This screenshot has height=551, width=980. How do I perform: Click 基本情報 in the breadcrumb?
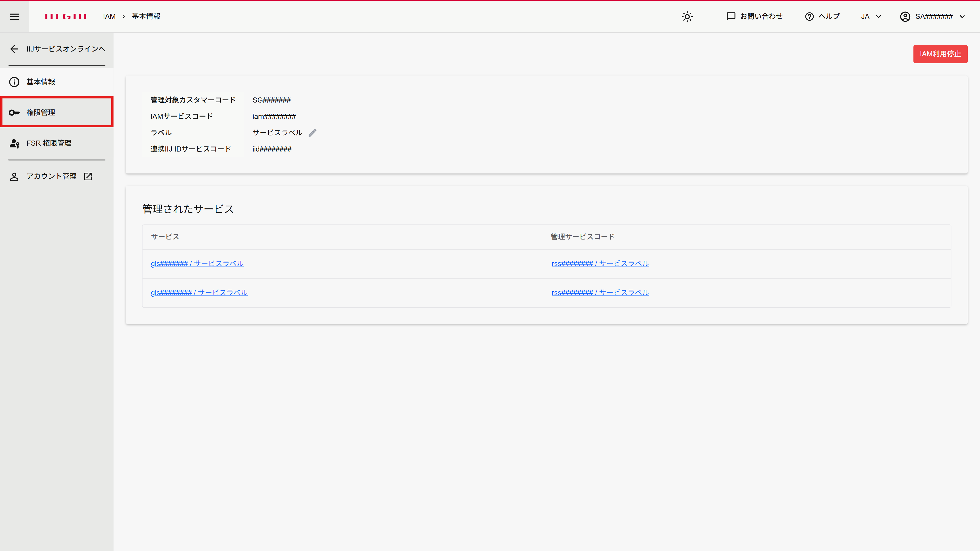coord(146,16)
